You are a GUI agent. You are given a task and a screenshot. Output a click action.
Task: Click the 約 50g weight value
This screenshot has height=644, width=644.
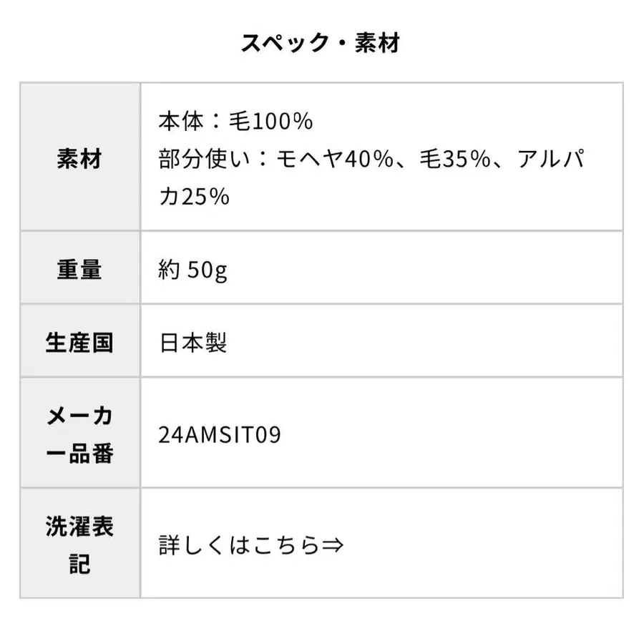(x=193, y=270)
